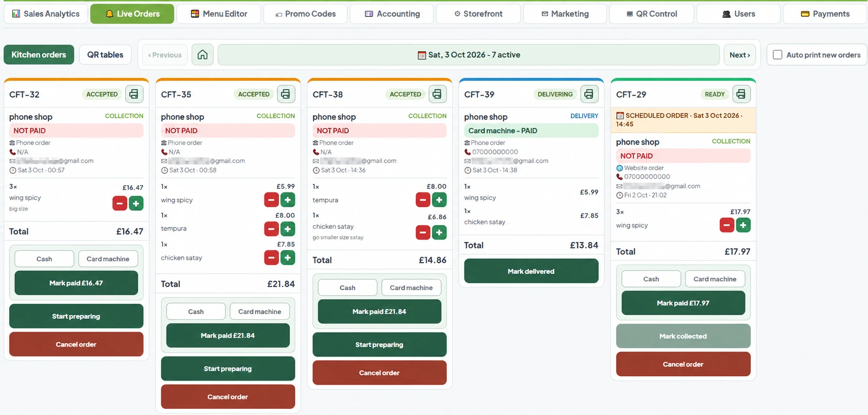Print the CFT-32 order ticket

click(134, 94)
